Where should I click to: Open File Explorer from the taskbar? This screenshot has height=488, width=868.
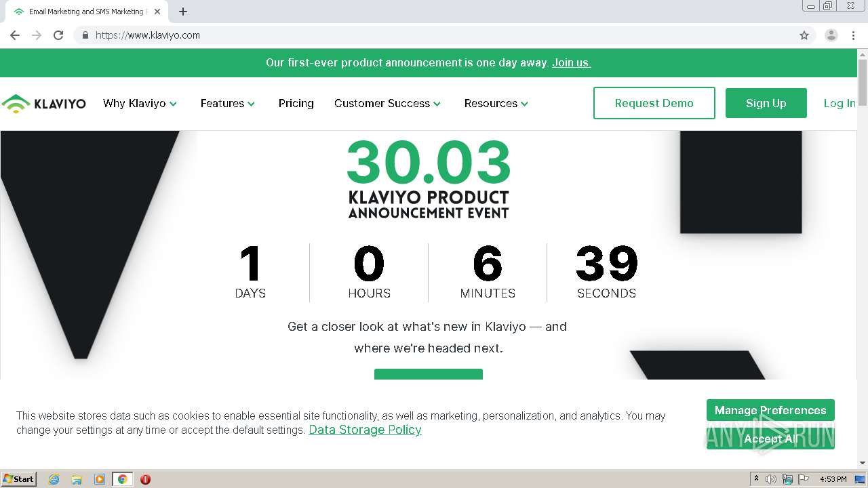(77, 479)
